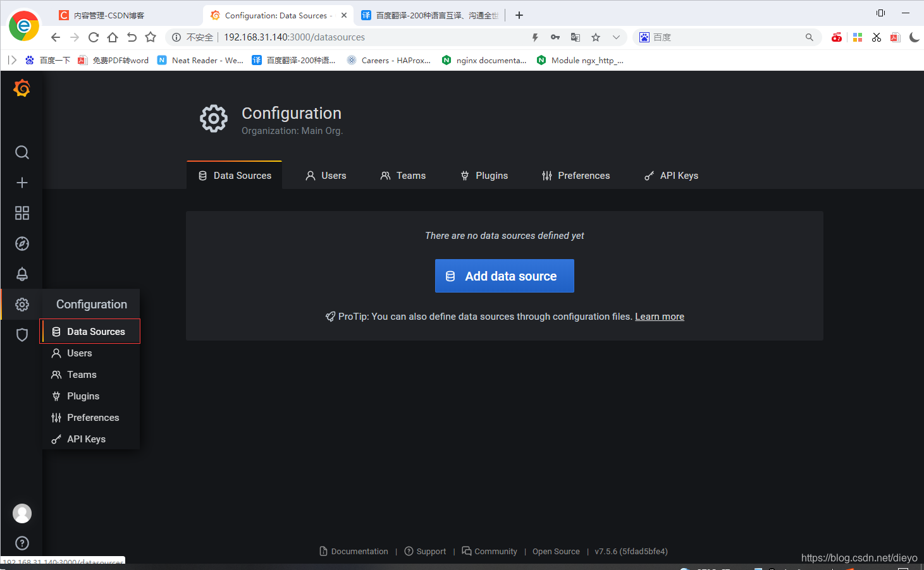Choose Data Sources in Configuration flyout menu
The width and height of the screenshot is (924, 570).
coord(90,332)
